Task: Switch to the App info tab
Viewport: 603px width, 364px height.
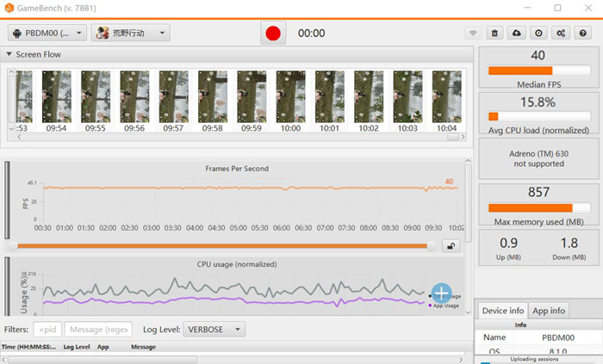Action: [x=547, y=311]
